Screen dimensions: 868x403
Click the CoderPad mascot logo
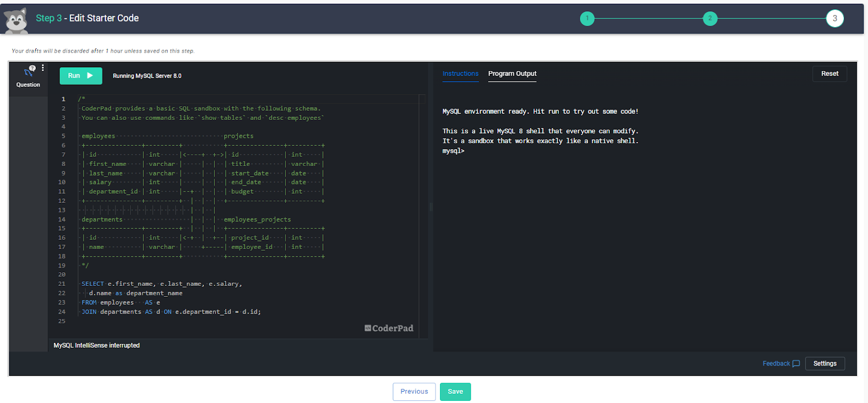(x=16, y=21)
